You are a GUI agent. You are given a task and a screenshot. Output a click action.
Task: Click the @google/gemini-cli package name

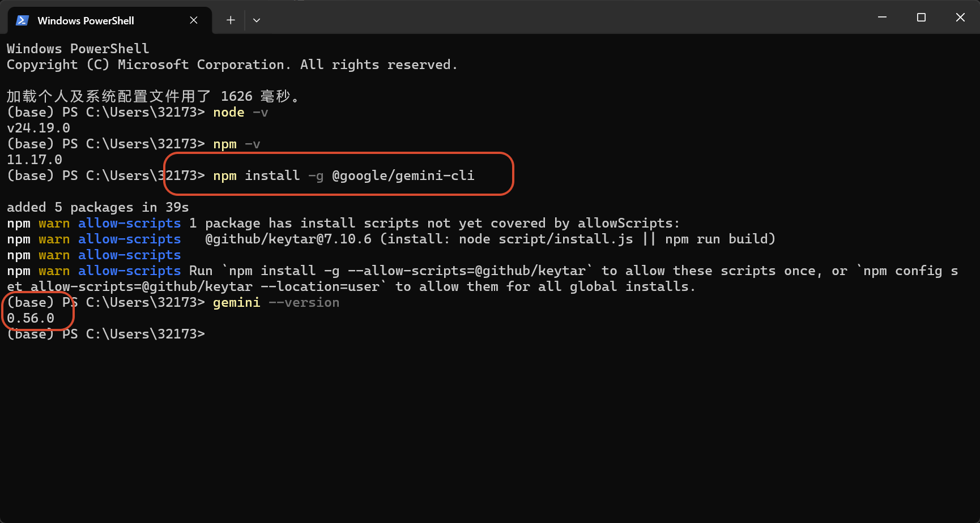click(403, 176)
